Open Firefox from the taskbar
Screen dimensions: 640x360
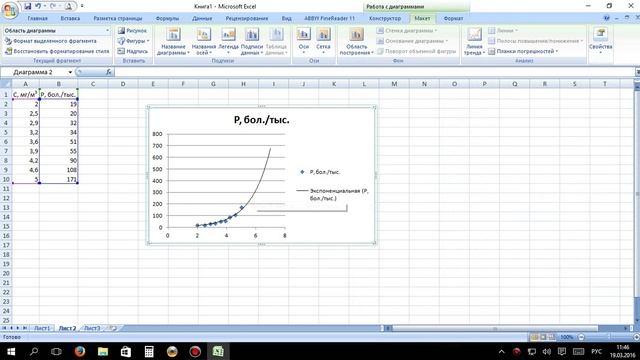pos(80,351)
